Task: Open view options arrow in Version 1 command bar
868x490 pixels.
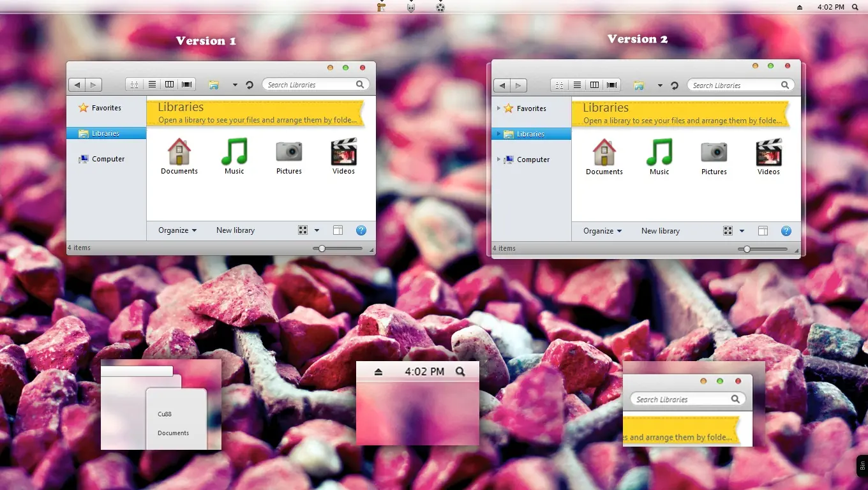Action: tap(317, 230)
